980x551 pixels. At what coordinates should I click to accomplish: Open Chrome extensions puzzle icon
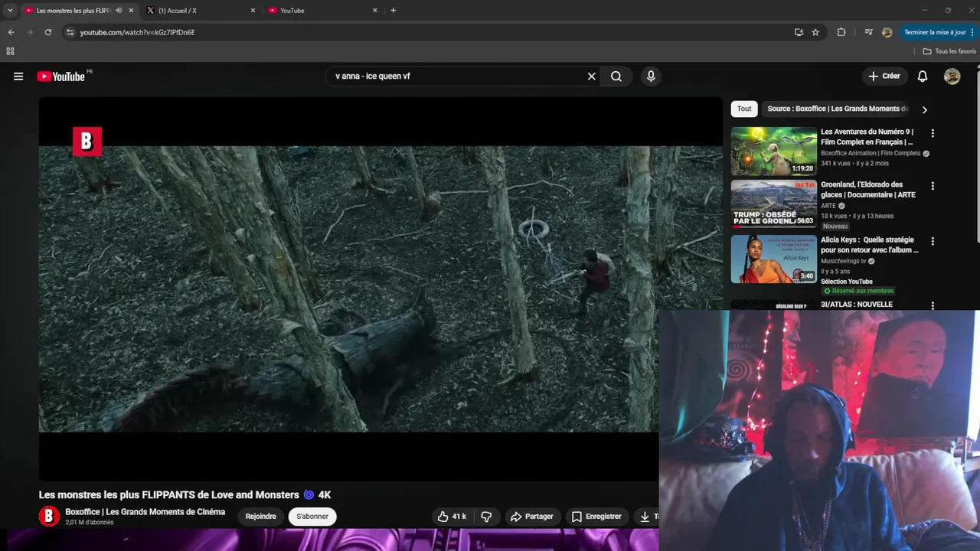tap(841, 32)
